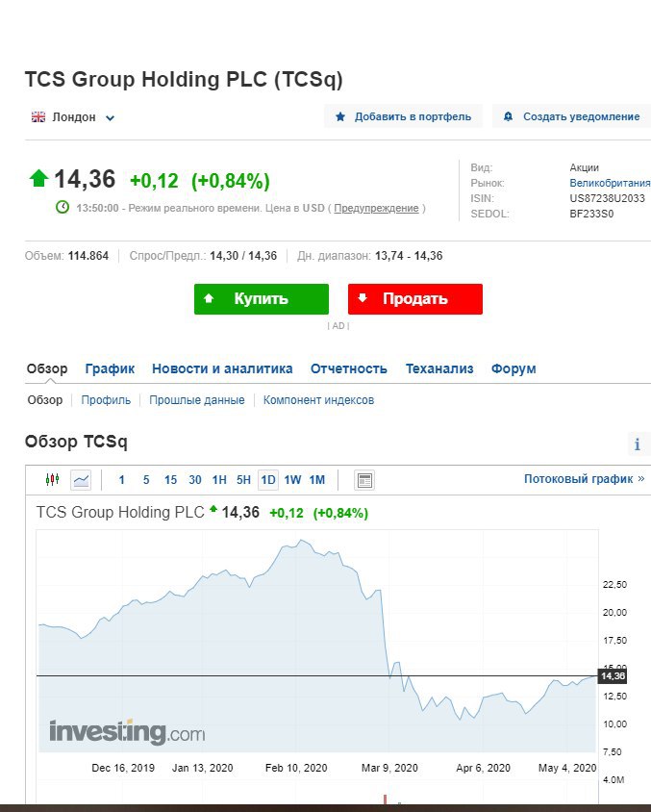The image size is (651, 812).
Task: Click the info icon beside Обзор TCSq
Action: coord(638,444)
